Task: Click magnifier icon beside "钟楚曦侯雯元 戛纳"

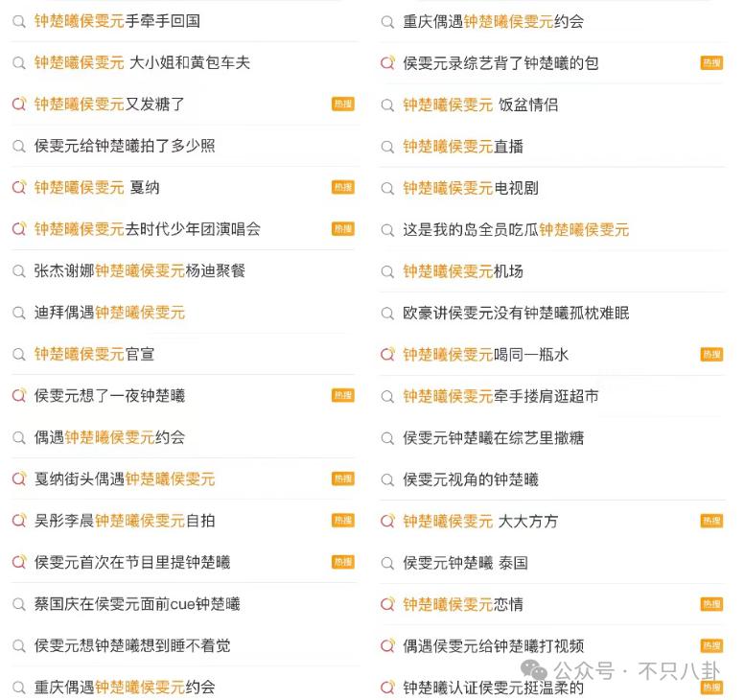Action: [x=19, y=188]
